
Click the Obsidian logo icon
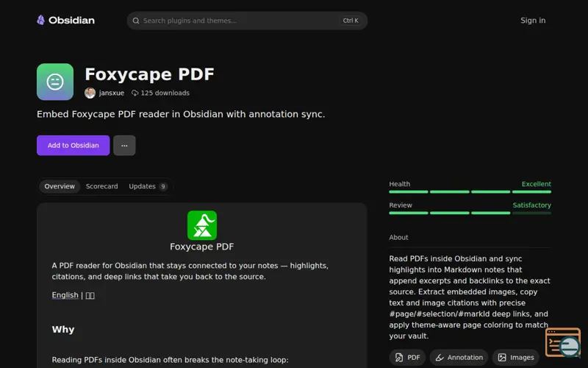coord(41,21)
